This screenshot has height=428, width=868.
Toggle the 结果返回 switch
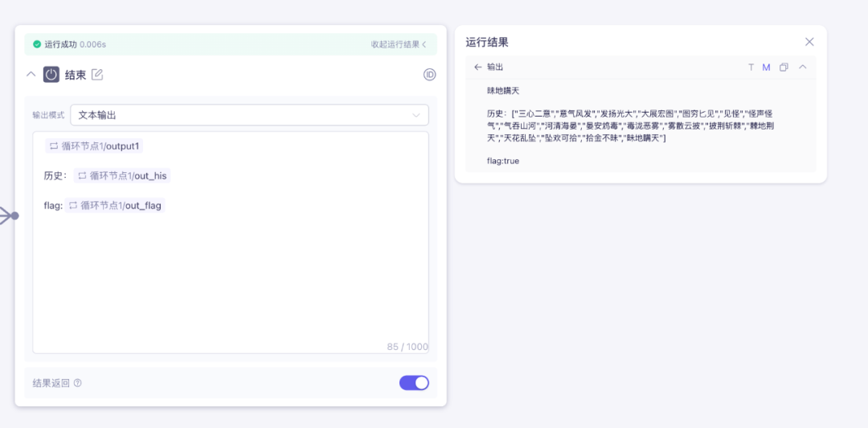pos(414,382)
